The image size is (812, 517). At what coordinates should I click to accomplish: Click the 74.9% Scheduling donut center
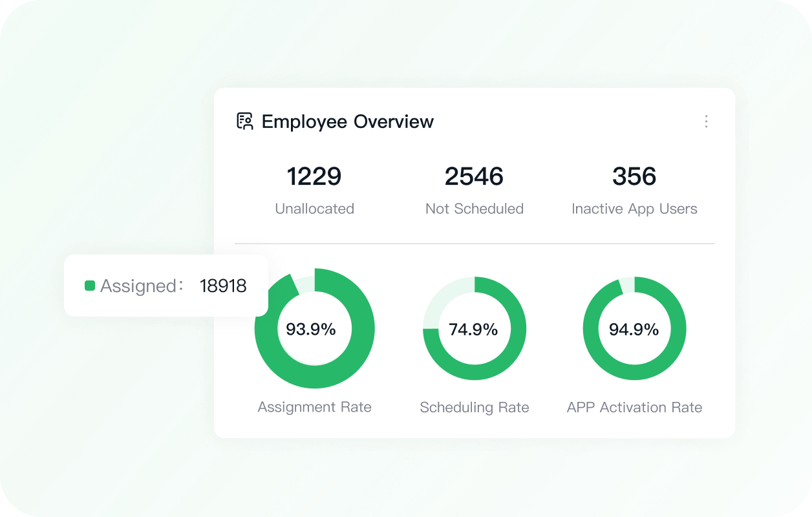pos(473,330)
